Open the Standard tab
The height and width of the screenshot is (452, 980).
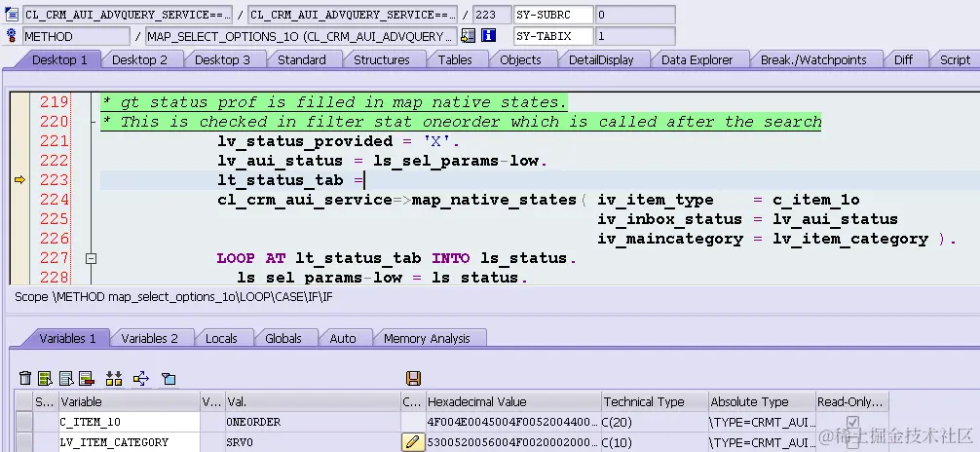(x=302, y=60)
